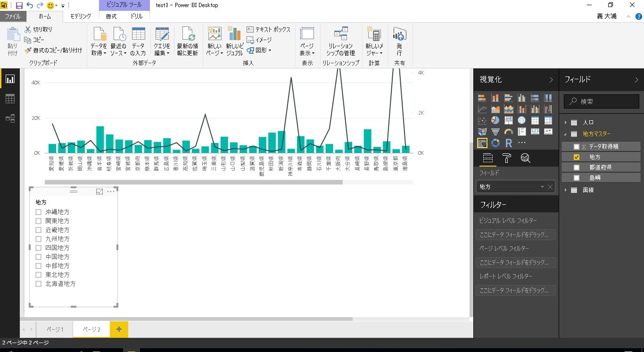Select the stacked column chart visual
Image resolution: width=644 pixels, height=352 pixels.
(x=495, y=98)
